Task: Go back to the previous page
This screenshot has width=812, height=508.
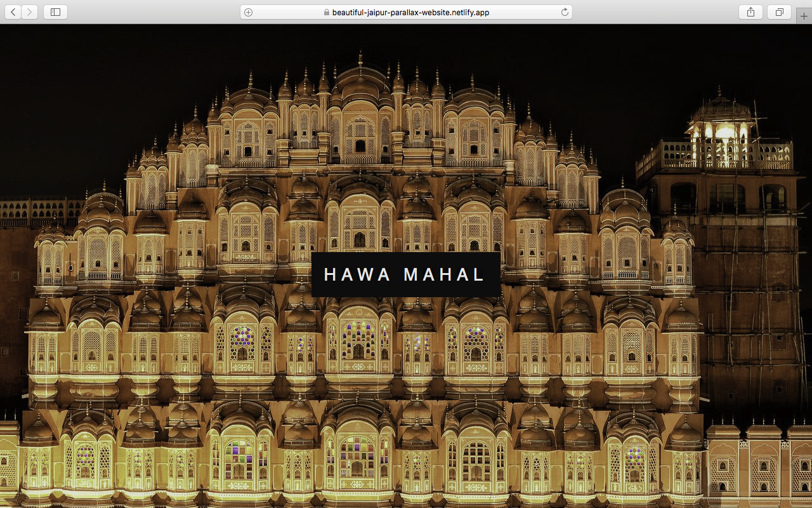Action: coord(13,12)
